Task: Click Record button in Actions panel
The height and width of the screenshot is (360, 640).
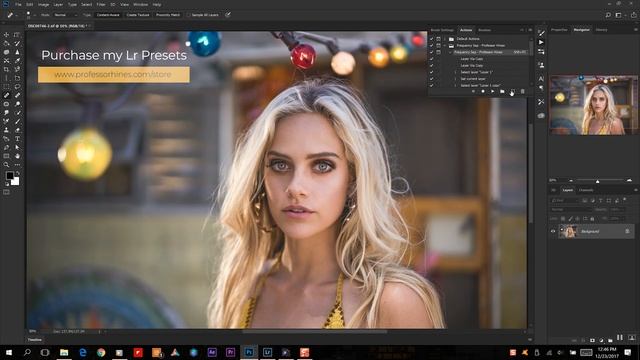Action: click(483, 91)
